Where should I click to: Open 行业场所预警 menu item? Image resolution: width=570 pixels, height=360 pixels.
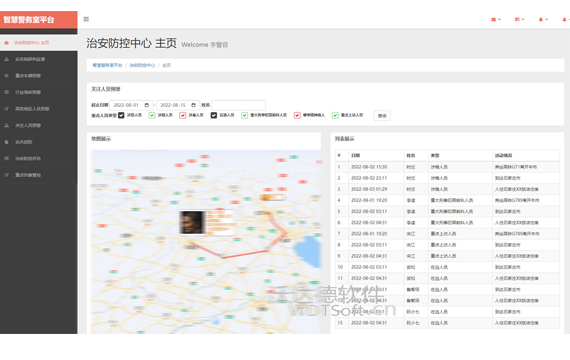point(39,92)
